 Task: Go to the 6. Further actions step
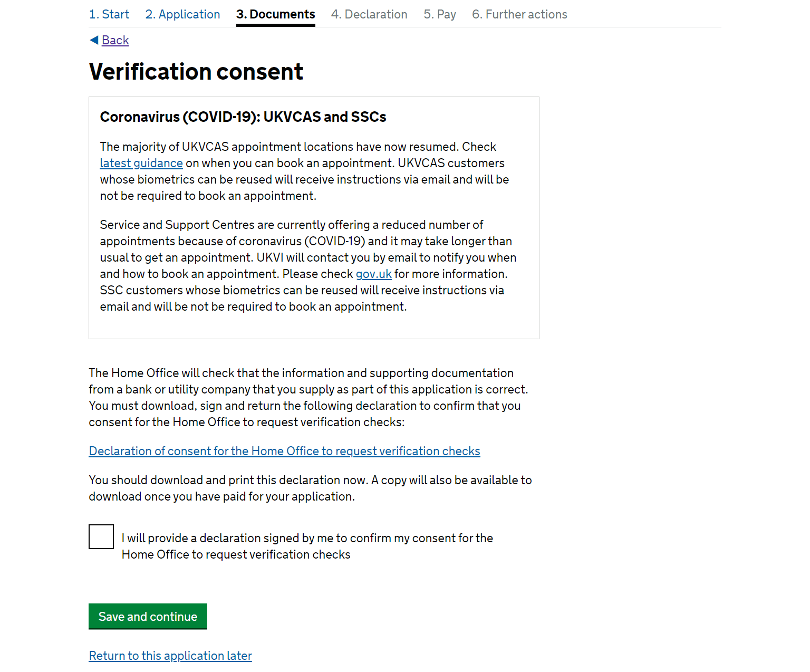pyautogui.click(x=519, y=14)
